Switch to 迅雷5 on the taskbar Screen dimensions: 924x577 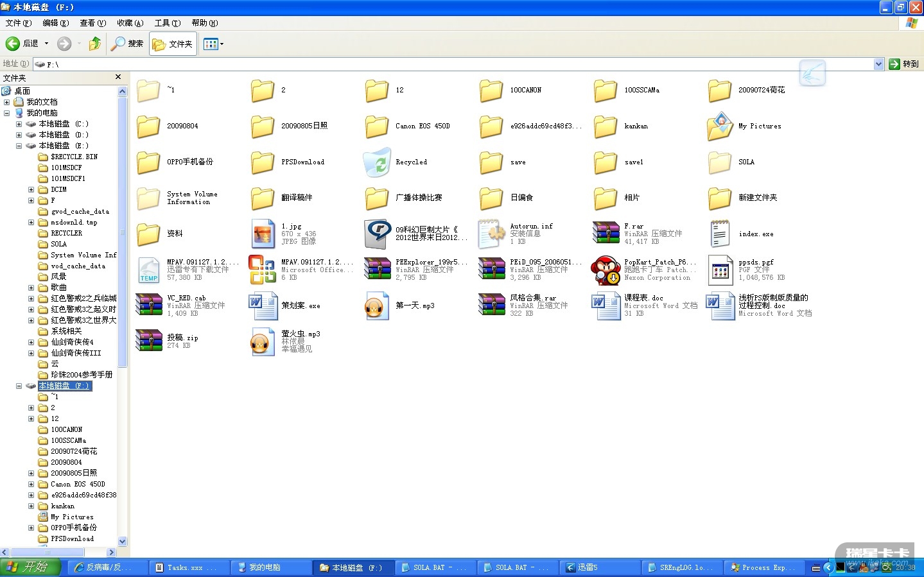click(600, 567)
